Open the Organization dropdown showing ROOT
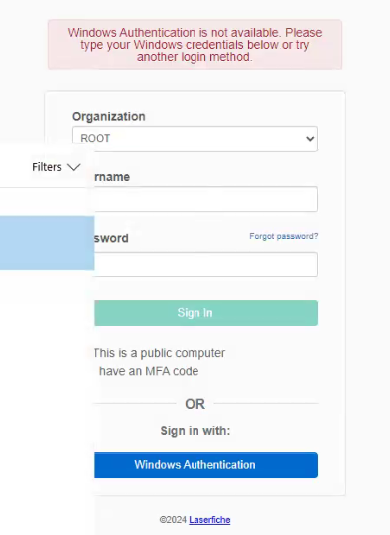This screenshot has height=535, width=390. coord(195,139)
